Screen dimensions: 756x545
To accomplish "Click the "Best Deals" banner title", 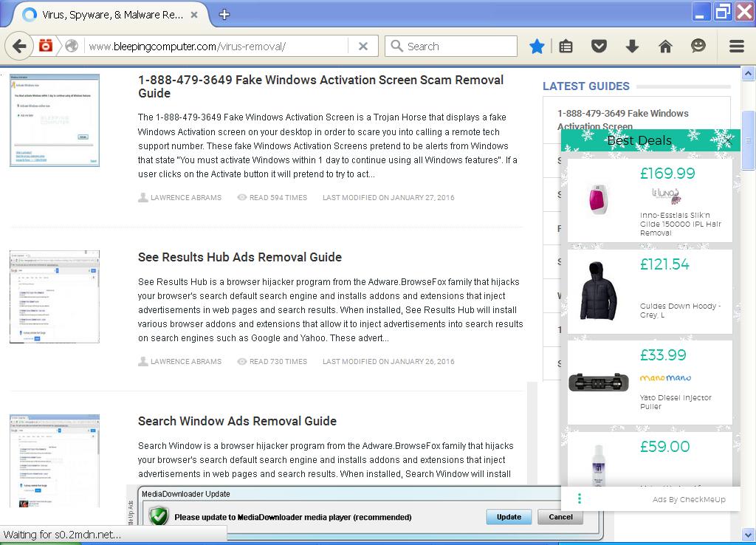I will click(x=639, y=140).
